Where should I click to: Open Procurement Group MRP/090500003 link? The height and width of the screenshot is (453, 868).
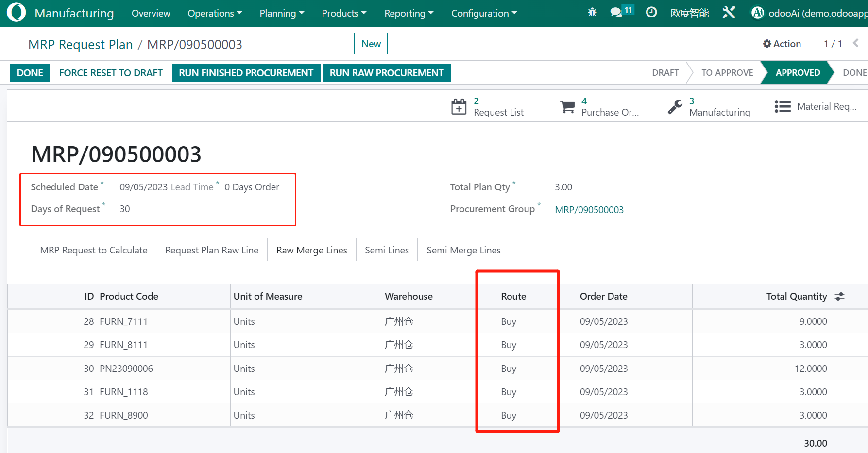tap(589, 210)
